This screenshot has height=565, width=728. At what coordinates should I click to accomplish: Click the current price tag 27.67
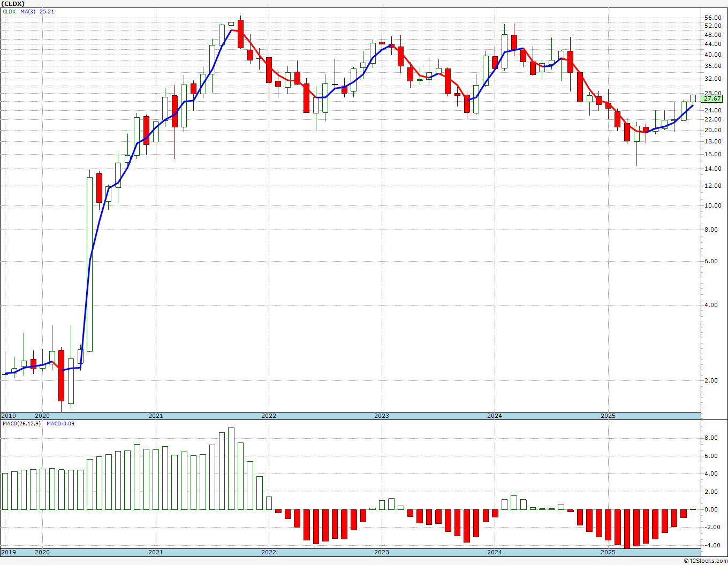[712, 99]
